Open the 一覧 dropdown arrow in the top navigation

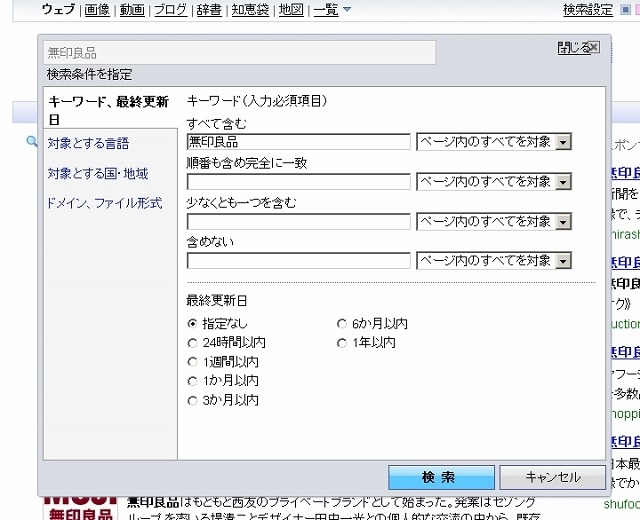click(347, 9)
